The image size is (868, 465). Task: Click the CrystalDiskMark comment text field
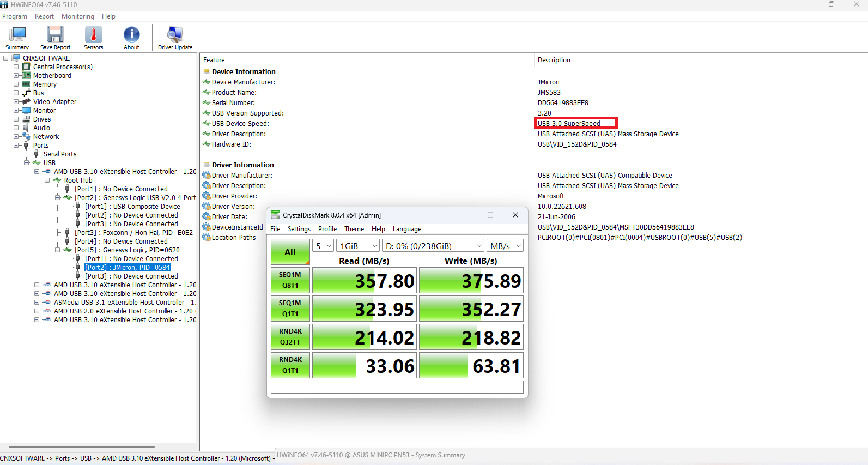[397, 387]
